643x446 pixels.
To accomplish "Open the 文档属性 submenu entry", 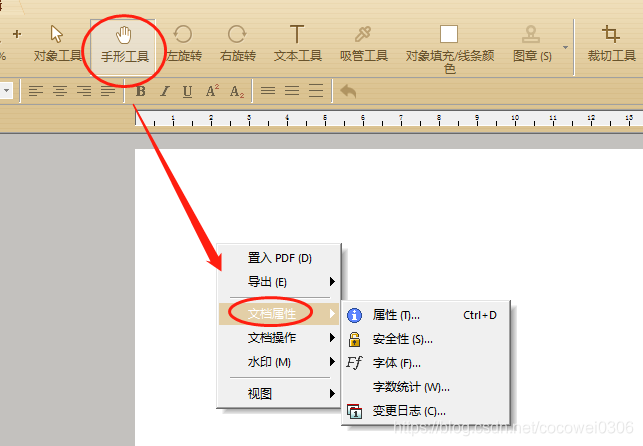I will pos(280,314).
